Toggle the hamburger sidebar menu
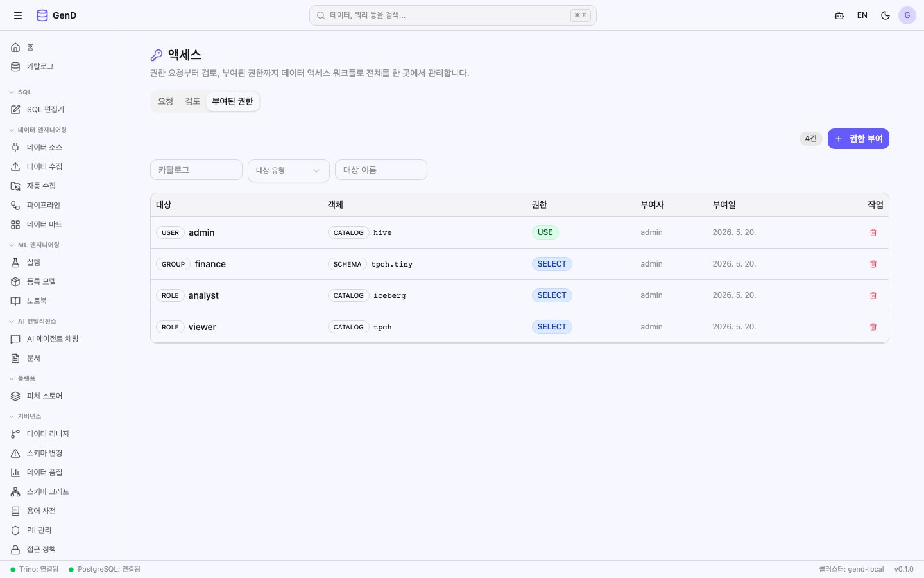The image size is (924, 578). click(18, 15)
